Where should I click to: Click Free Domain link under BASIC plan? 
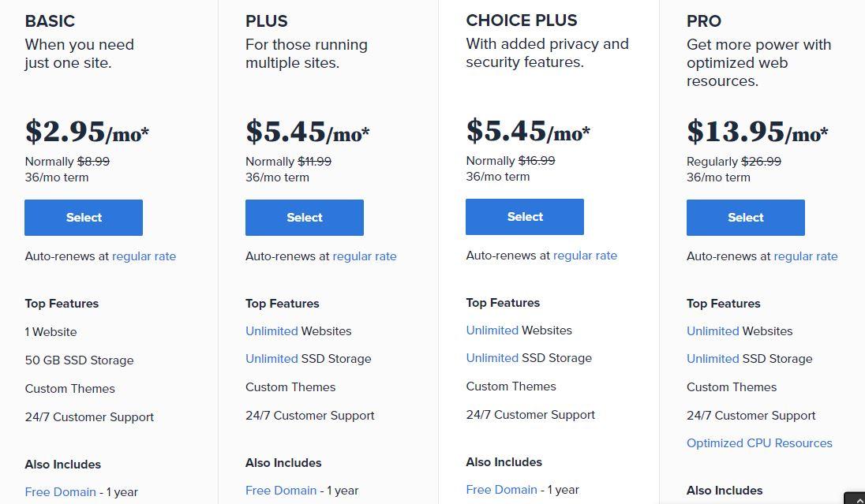point(60,492)
